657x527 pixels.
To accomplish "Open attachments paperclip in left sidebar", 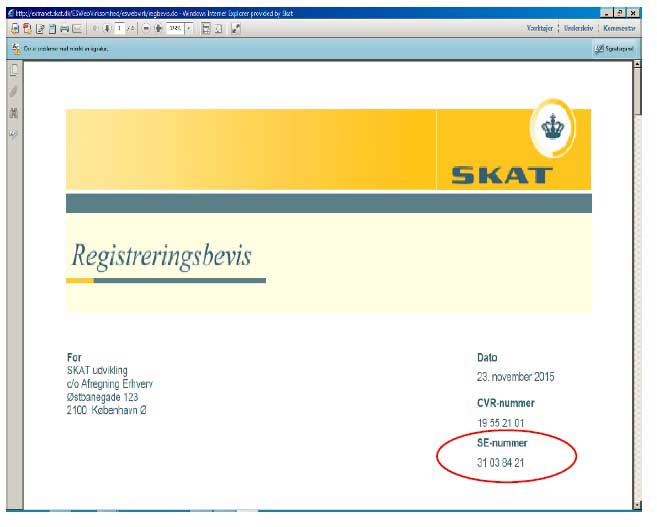I will point(14,91).
